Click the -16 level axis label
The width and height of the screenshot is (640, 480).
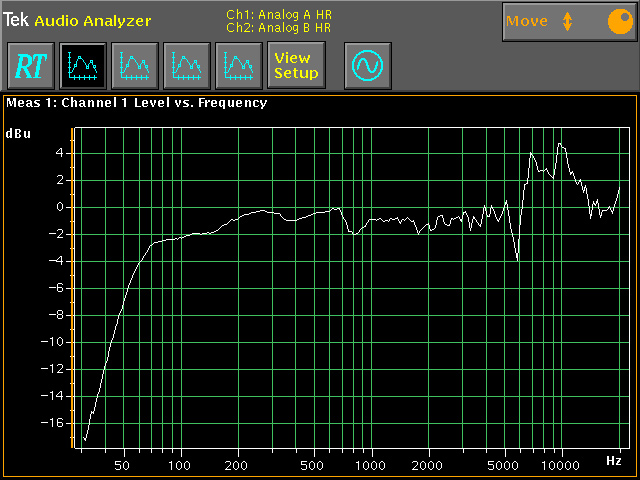coord(54,423)
